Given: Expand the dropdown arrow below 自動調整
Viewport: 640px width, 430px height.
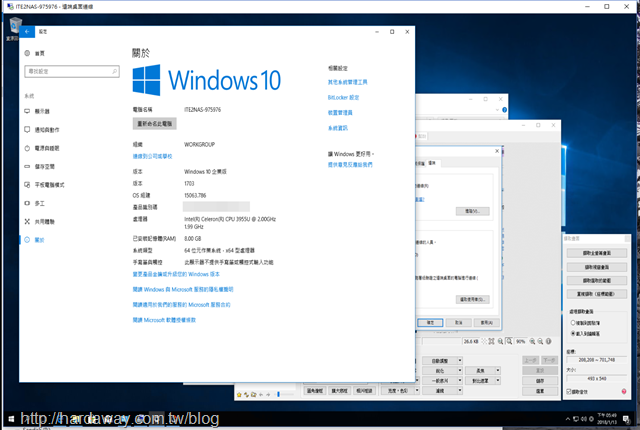Looking at the screenshot, I should pyautogui.click(x=460, y=370).
